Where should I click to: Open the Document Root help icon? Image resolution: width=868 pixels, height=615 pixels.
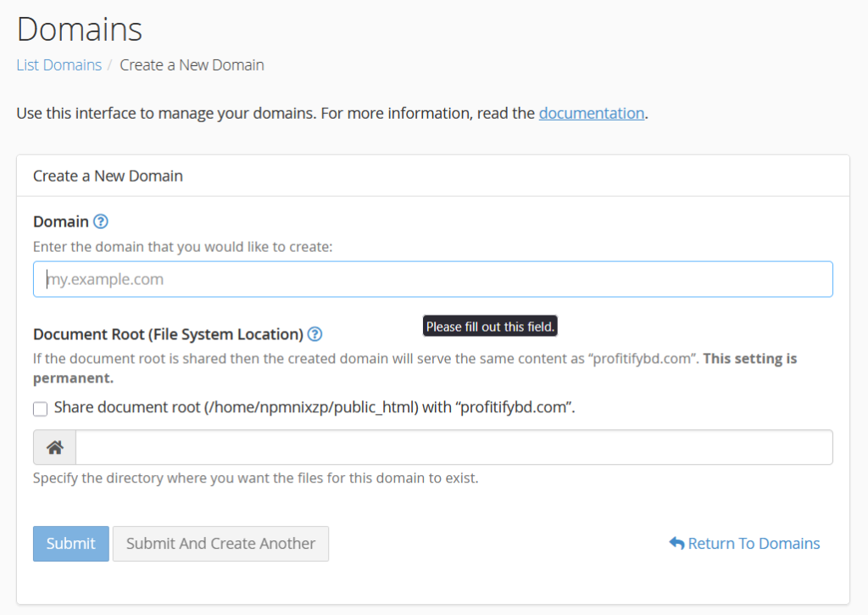click(314, 334)
